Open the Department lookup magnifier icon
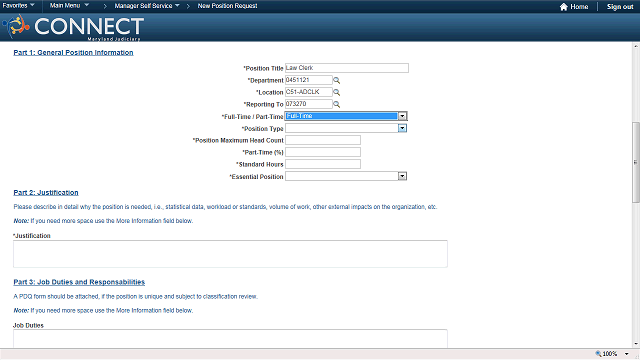Viewport: 640px width, 360px height. 337,80
